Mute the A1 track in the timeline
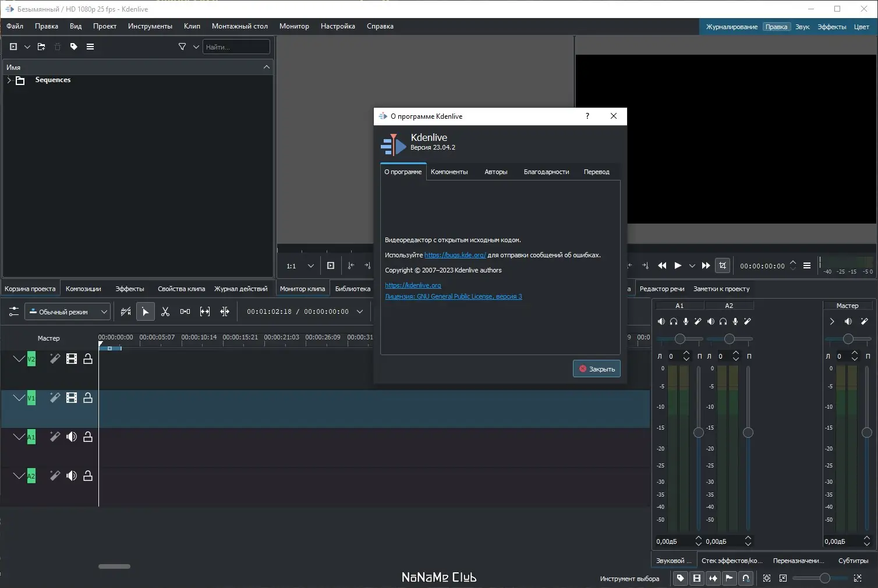 pyautogui.click(x=72, y=437)
